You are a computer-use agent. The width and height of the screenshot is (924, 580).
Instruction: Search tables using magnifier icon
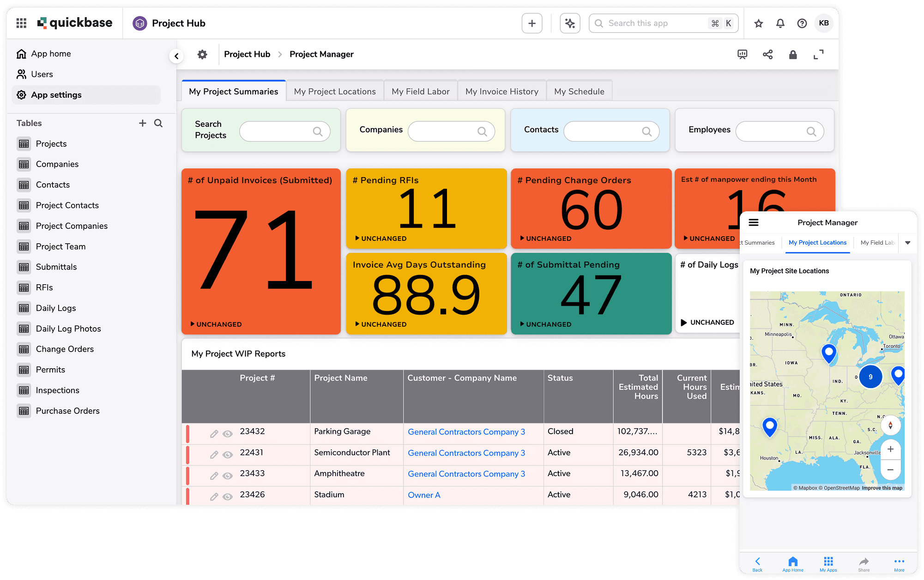(158, 123)
